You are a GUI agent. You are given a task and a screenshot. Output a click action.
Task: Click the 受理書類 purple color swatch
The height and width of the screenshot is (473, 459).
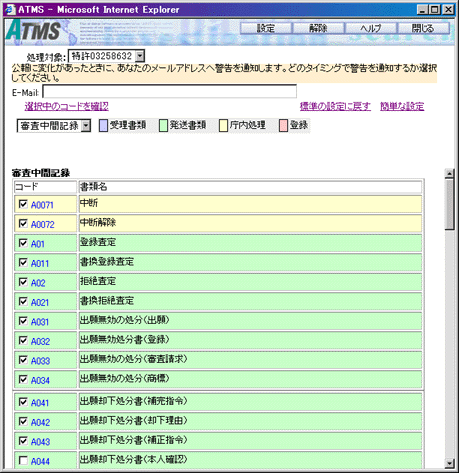tap(103, 126)
